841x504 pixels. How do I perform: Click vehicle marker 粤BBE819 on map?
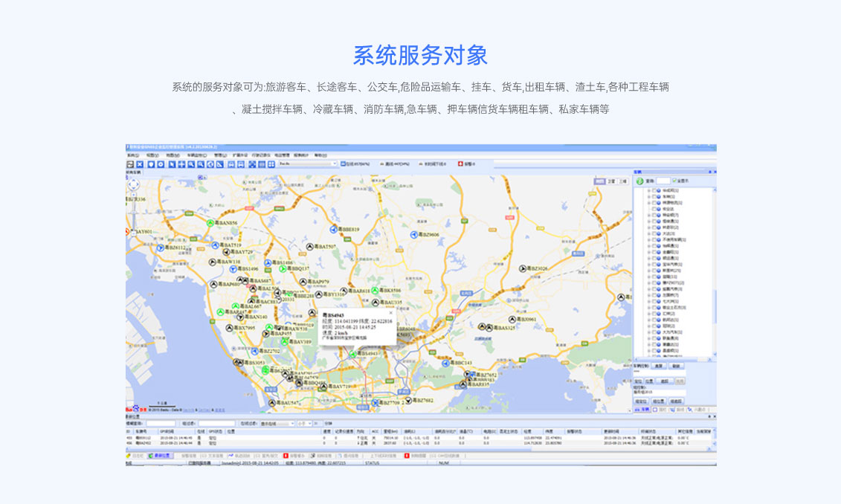333,230
